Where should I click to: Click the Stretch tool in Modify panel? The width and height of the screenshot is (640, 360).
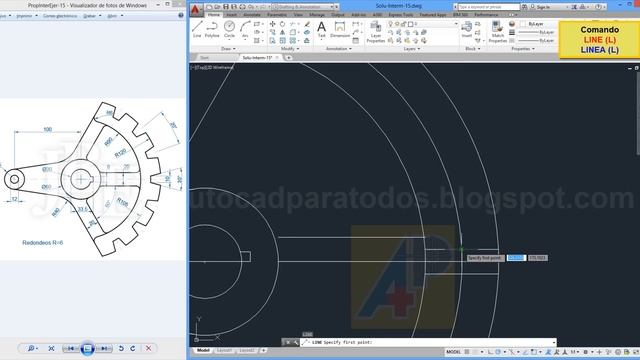point(272,40)
